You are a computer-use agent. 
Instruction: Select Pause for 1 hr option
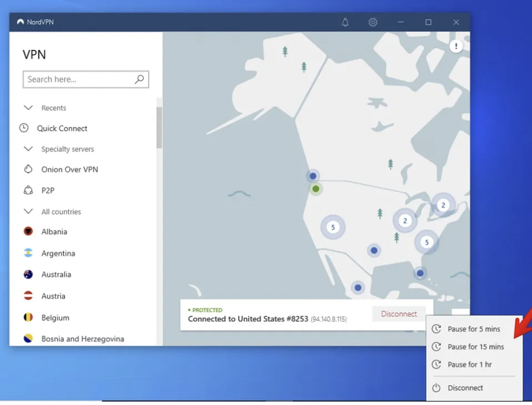469,365
